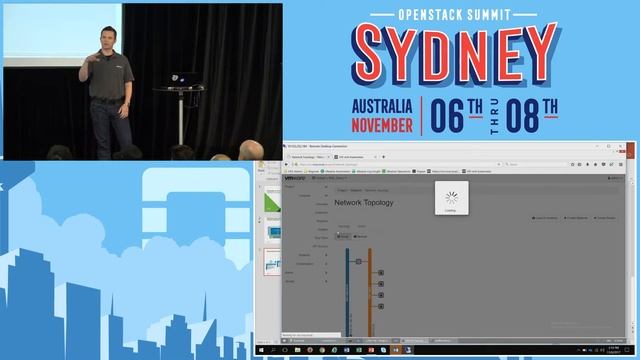
Task: Select the orange network bar
Action: (x=370, y=292)
